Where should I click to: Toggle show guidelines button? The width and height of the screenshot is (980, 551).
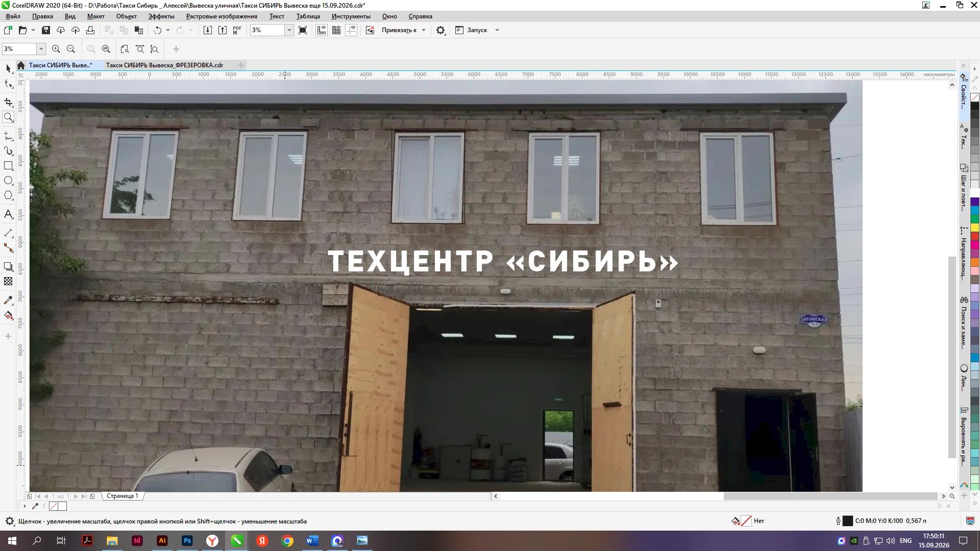click(x=351, y=30)
